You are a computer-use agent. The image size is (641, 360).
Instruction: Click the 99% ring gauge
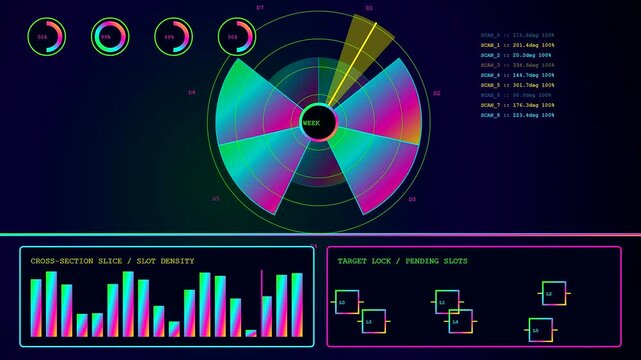tap(110, 37)
